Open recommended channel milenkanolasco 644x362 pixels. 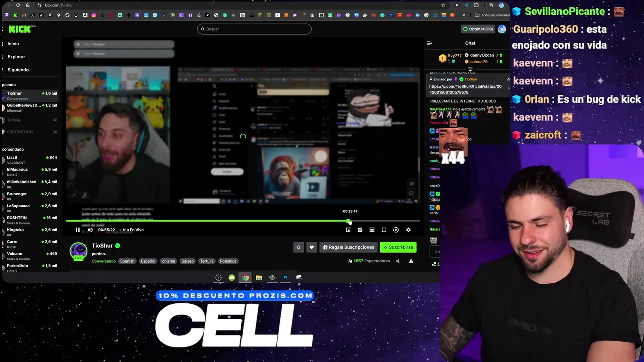point(30,184)
